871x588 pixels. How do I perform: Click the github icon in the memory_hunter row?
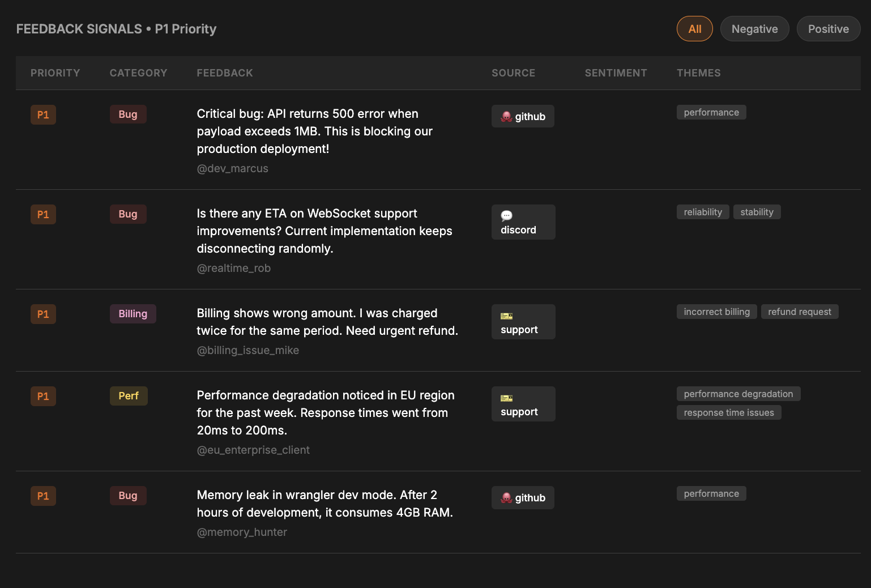click(506, 498)
